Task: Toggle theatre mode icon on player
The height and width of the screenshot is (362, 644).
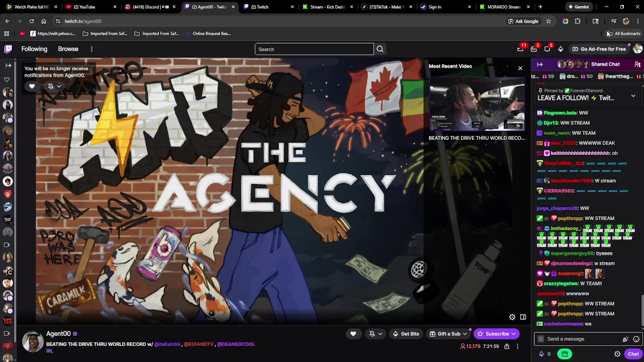Action: (x=523, y=317)
